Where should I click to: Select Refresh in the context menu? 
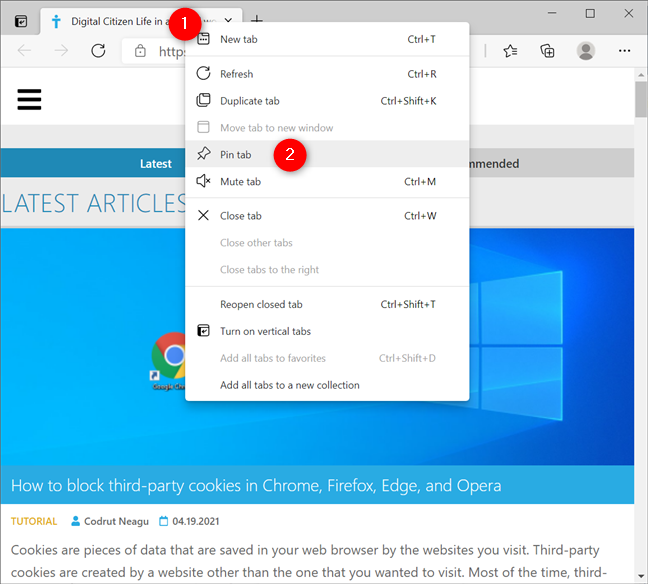tap(327, 74)
